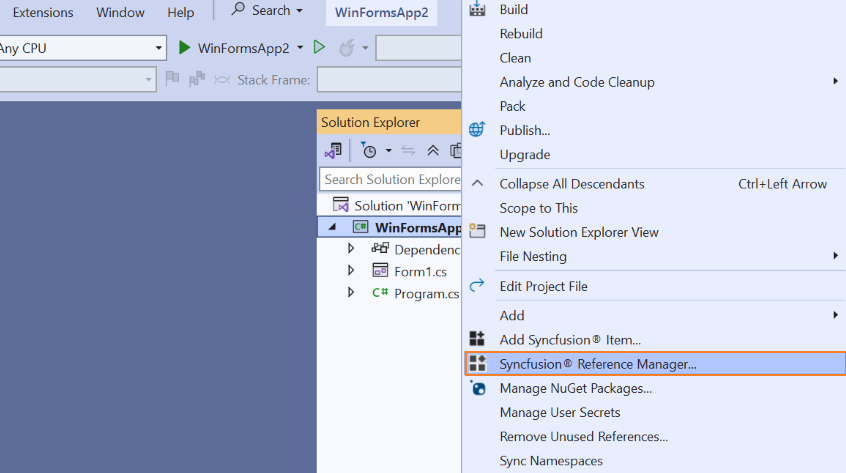Expand the Form1.cs node

[351, 270]
